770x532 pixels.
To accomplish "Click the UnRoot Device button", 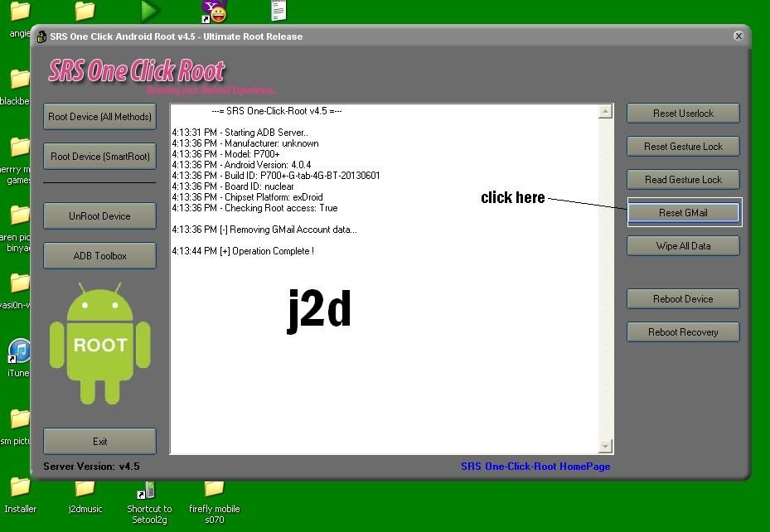I will tap(99, 216).
